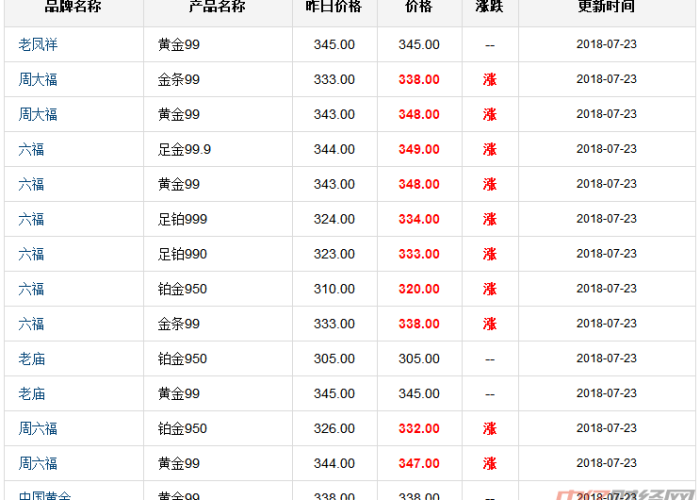700x500 pixels.
Task: Open the 六福 link beside 足金99.9
Action: 31,149
